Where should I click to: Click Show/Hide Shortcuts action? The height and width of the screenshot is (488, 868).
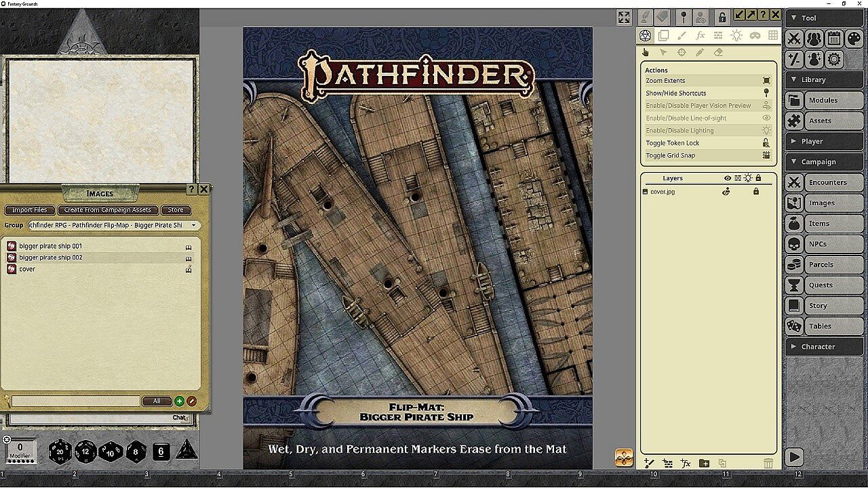point(708,93)
